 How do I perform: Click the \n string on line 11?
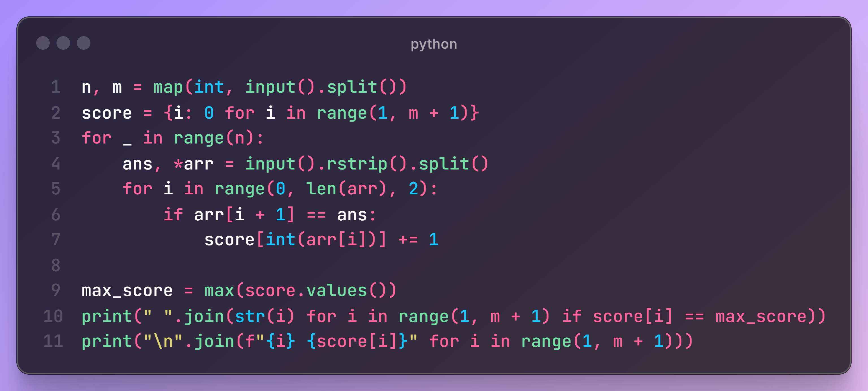tap(163, 341)
